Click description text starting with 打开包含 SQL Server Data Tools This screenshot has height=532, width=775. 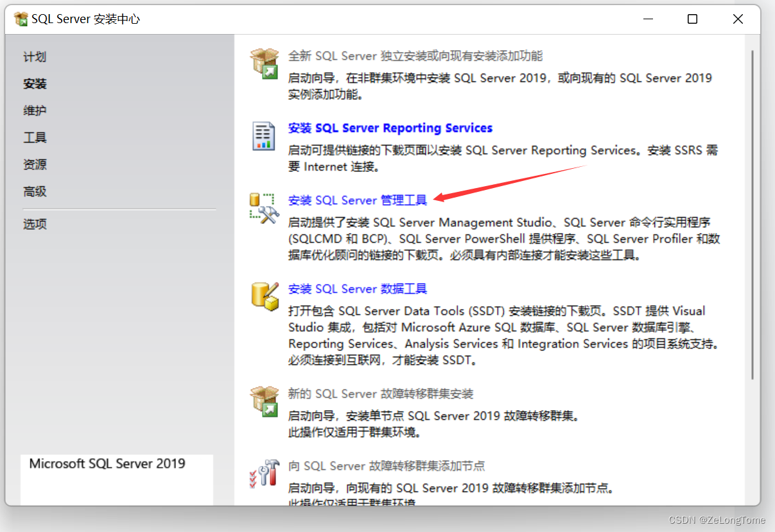(x=503, y=336)
